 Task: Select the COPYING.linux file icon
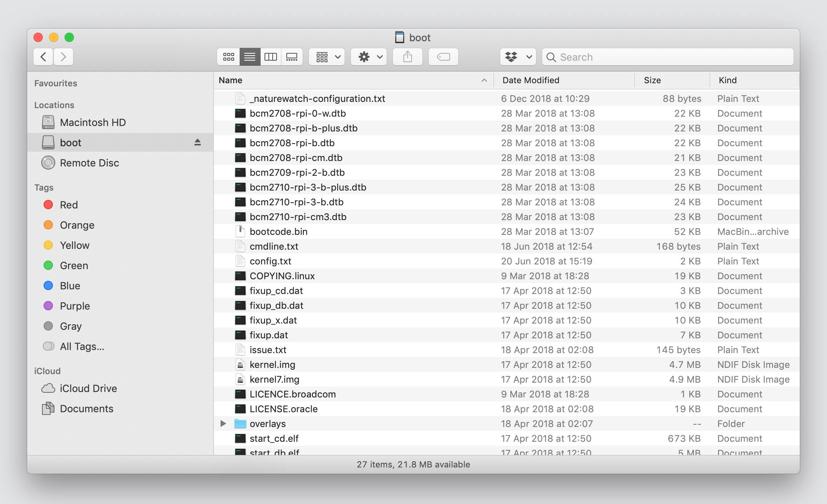(x=240, y=276)
